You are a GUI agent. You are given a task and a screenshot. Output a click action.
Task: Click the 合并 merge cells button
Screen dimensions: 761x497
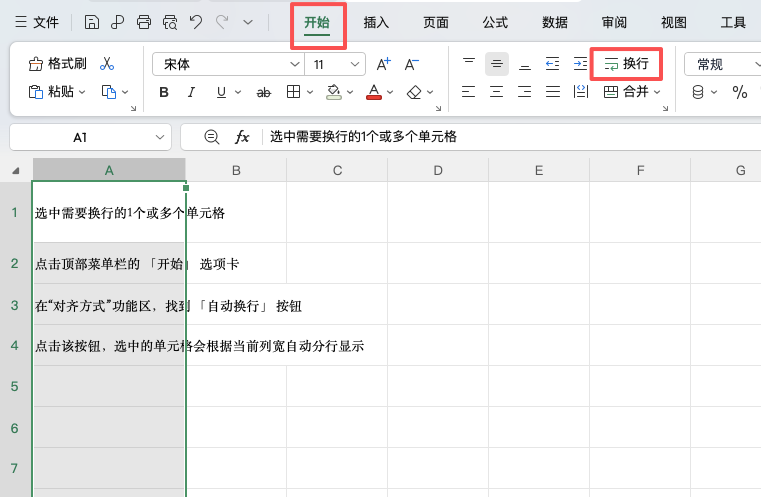(x=626, y=92)
